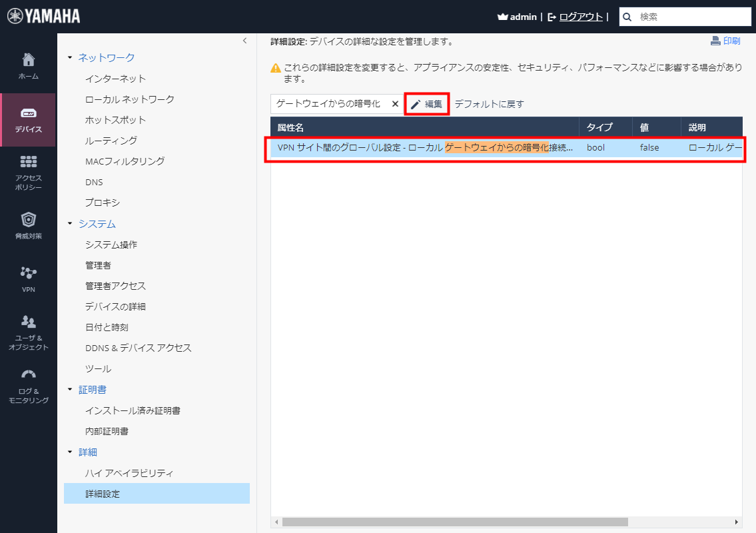
Task: Click the search magnifier icon
Action: pyautogui.click(x=627, y=16)
